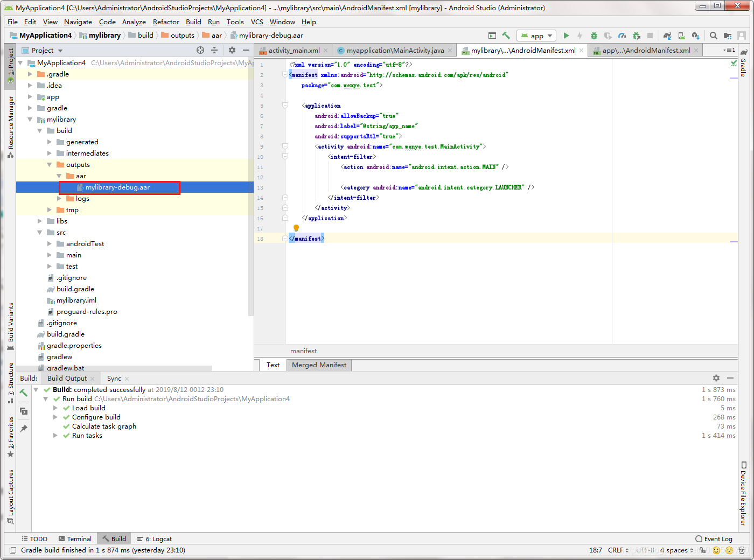754x560 pixels.
Task: Click the Stop square icon
Action: pos(650,36)
